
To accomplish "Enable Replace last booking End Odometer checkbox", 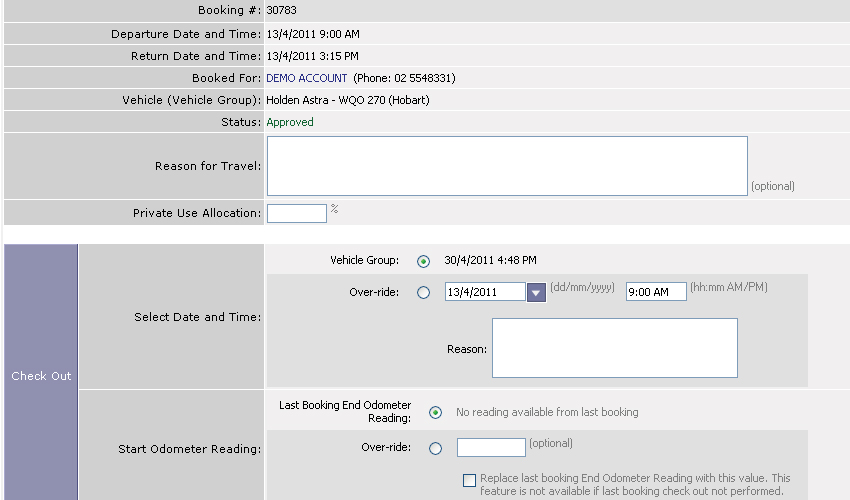I will (x=470, y=480).
